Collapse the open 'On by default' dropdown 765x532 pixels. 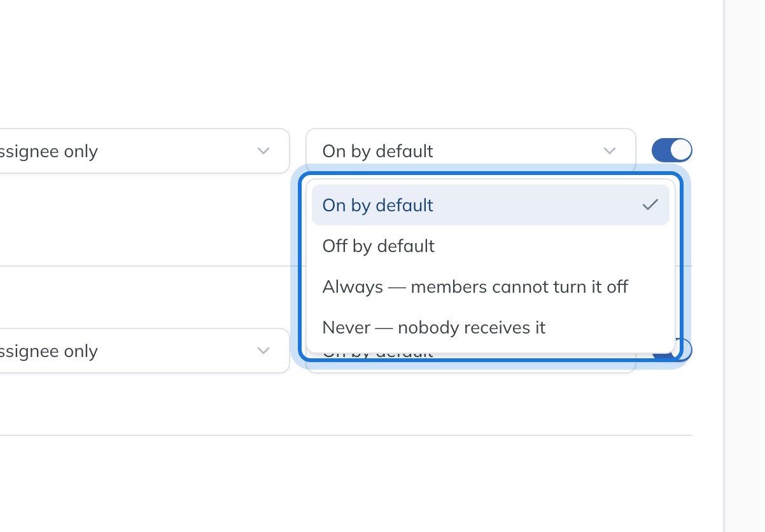coord(471,151)
